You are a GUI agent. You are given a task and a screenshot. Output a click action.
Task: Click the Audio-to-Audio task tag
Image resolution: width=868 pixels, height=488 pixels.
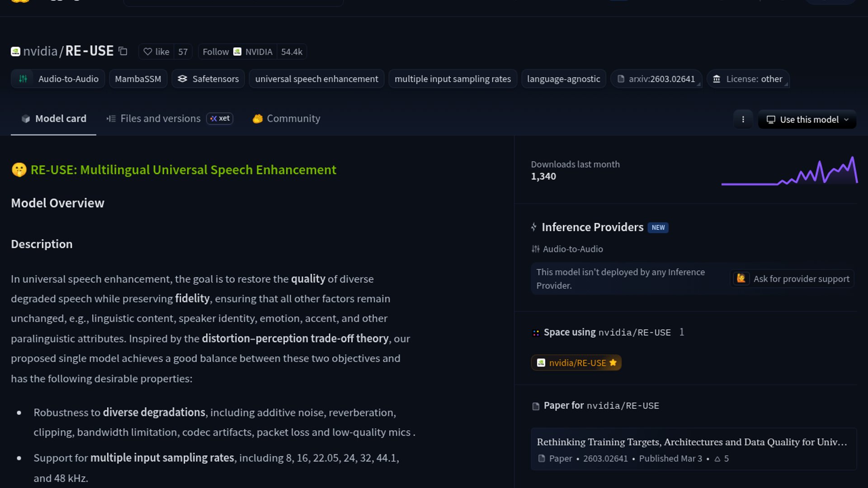point(58,79)
